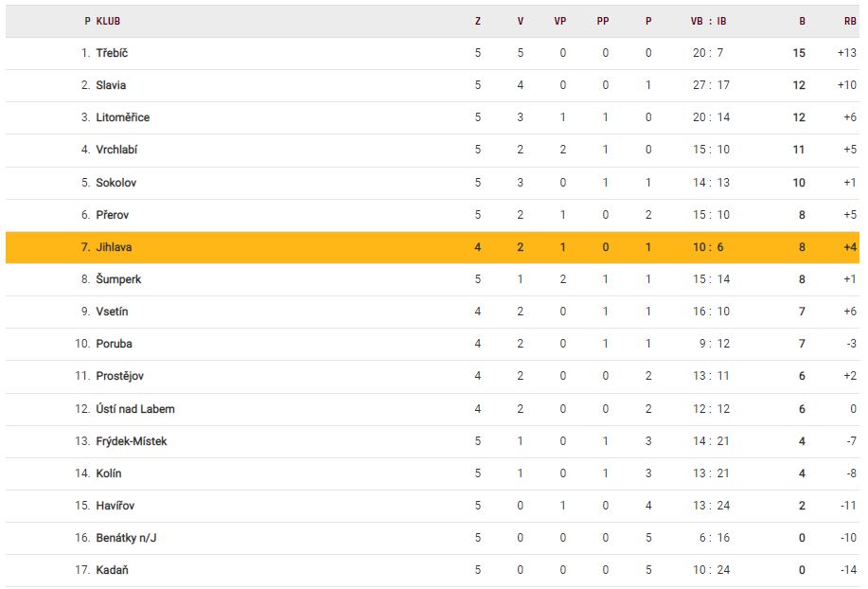Open the Kolín club link
The width and height of the screenshot is (868, 589).
click(x=109, y=473)
